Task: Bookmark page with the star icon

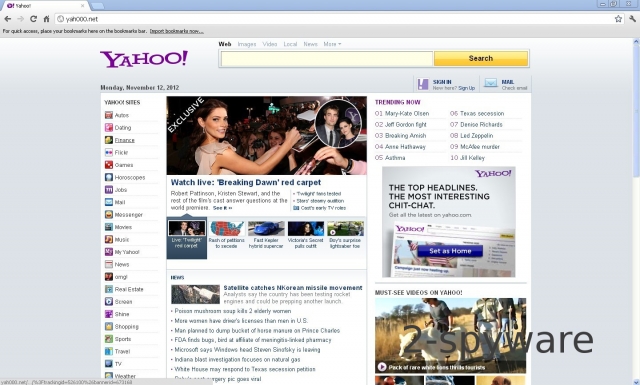Action: 618,19
